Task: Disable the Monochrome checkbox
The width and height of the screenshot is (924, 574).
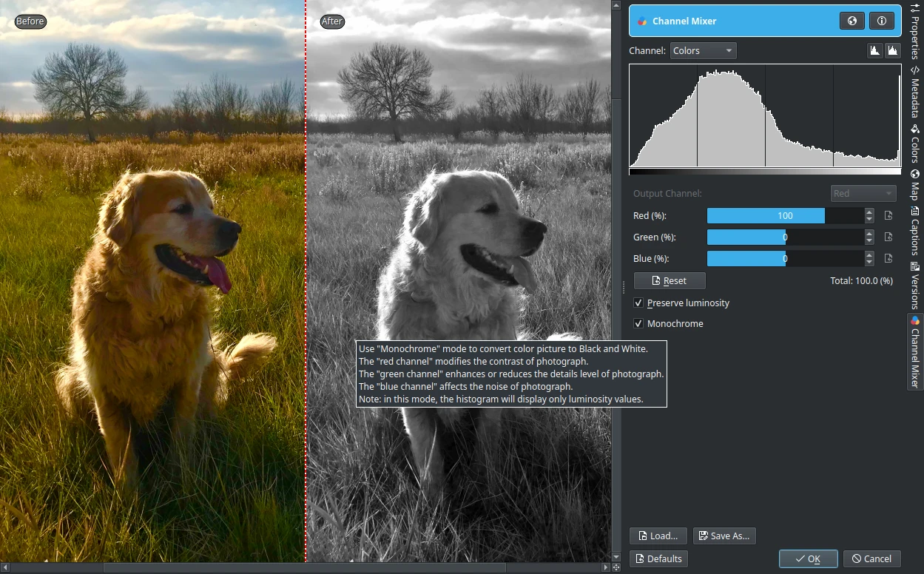Action: pos(638,324)
